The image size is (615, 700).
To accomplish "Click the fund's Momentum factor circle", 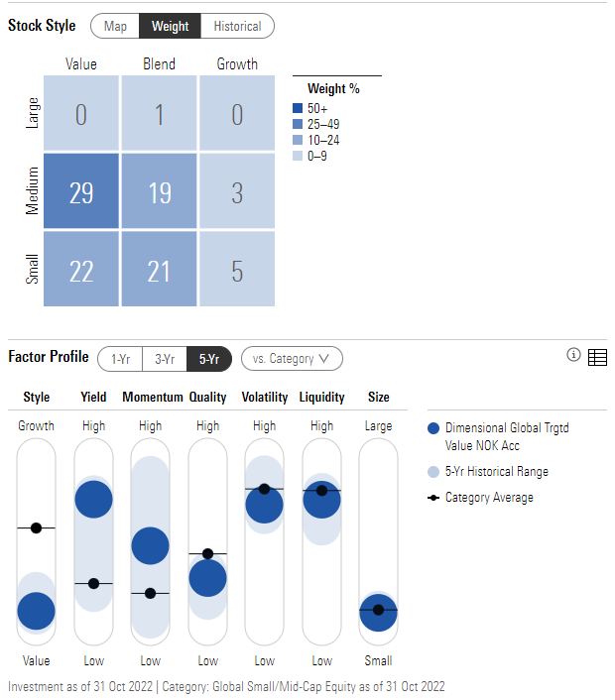I will tap(151, 545).
